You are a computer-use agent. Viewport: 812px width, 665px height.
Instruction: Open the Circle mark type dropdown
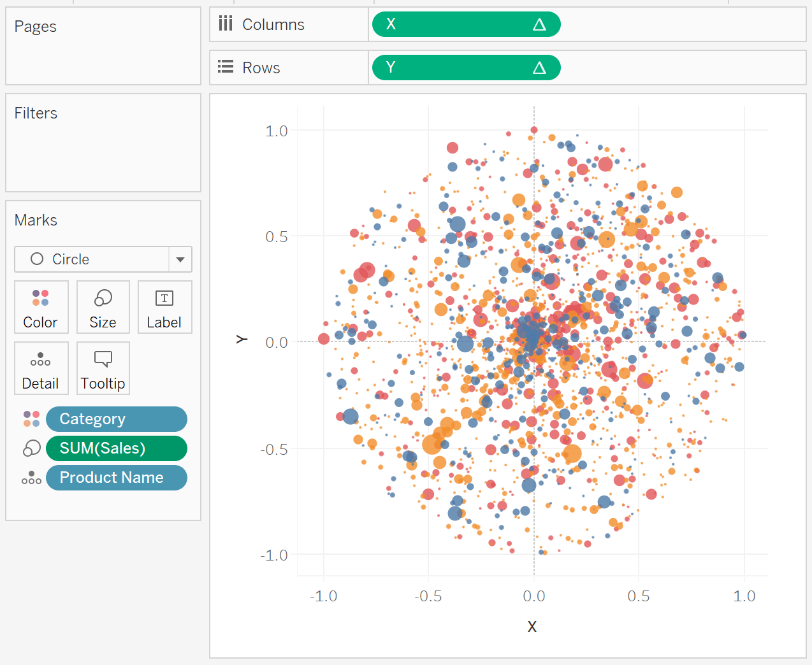coord(180,259)
